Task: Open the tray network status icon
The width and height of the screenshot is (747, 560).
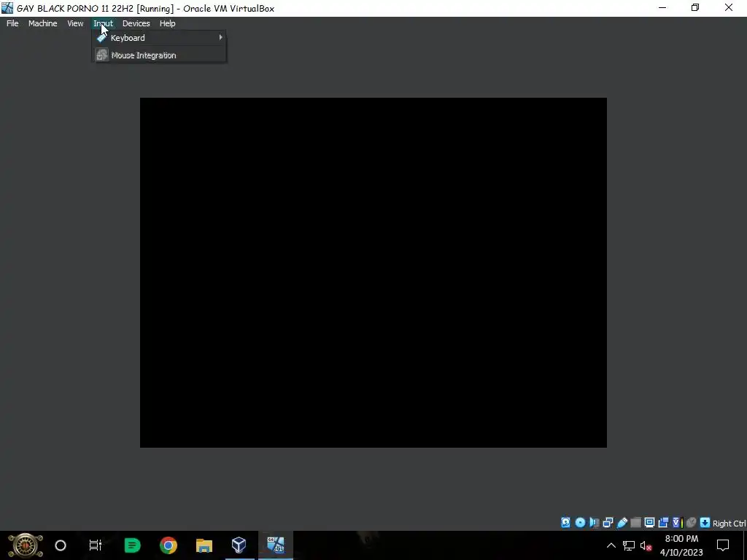Action: [628, 545]
